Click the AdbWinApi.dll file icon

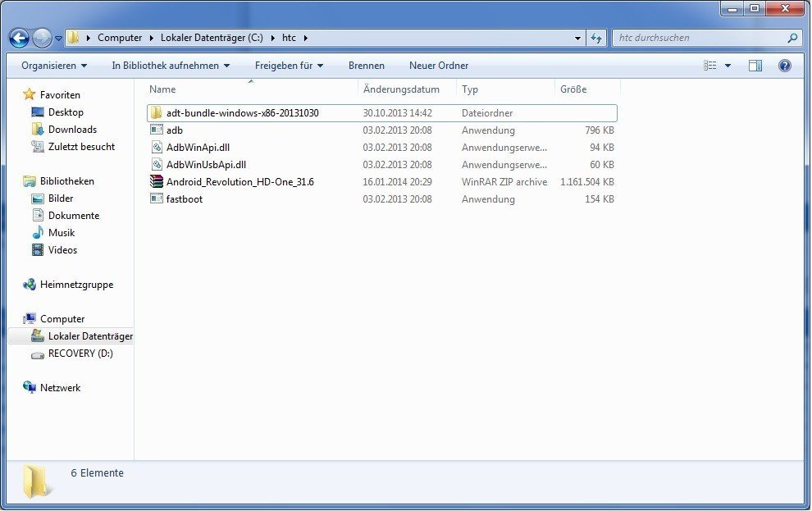coord(157,147)
